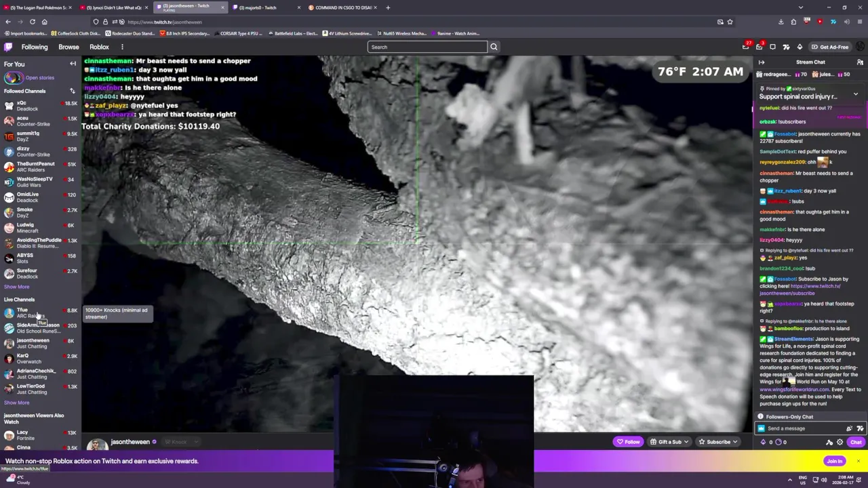
Task: Dismiss the Roblox banner with the X icon
Action: pos(859,461)
